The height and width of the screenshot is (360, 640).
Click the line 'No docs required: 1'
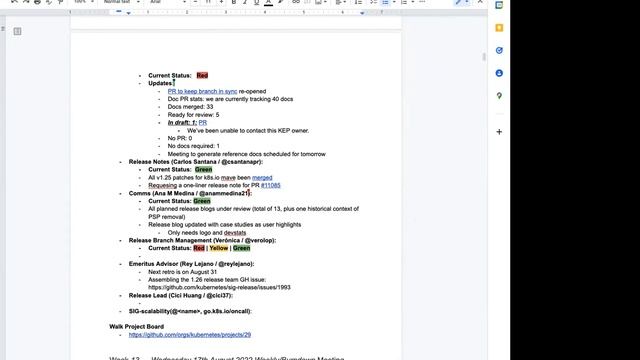[x=193, y=146]
